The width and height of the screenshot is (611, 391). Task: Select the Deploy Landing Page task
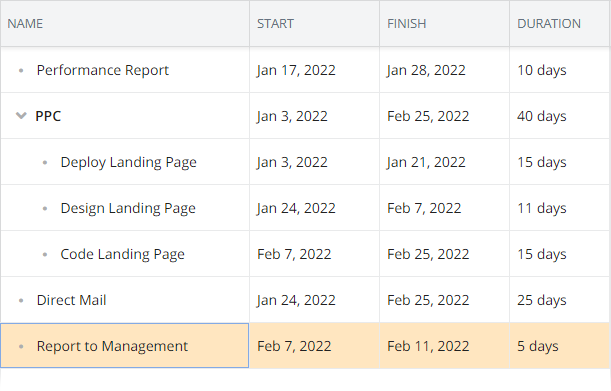[x=129, y=162]
